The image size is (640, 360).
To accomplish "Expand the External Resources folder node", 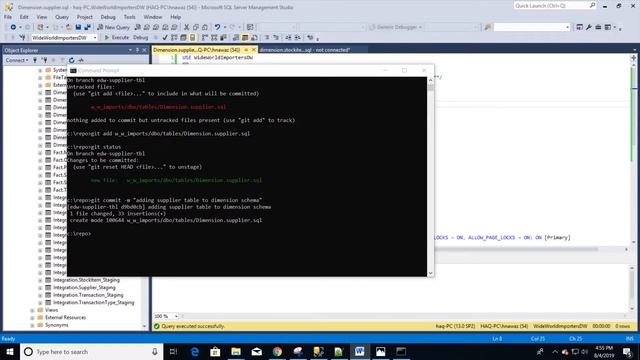I will pos(32,318).
